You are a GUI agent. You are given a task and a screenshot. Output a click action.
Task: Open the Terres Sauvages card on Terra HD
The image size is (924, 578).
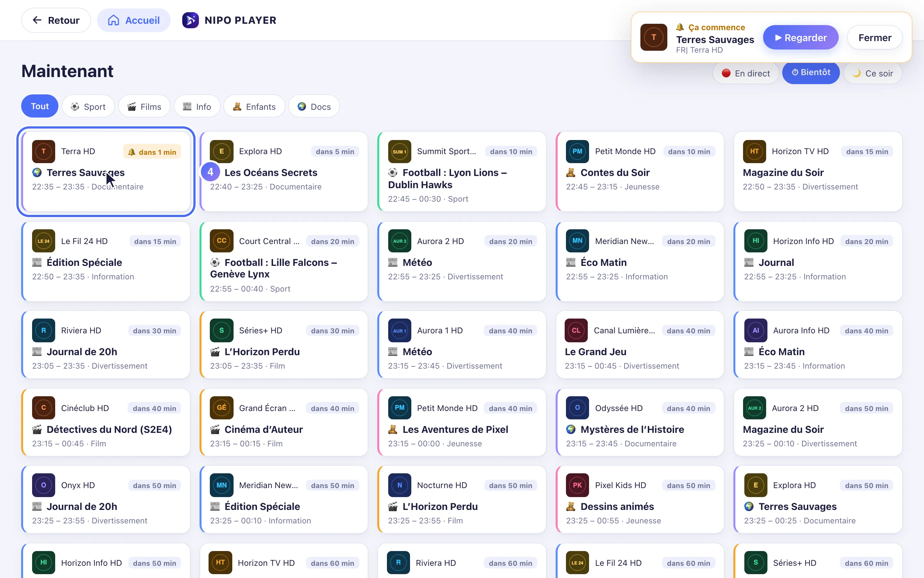(x=106, y=171)
